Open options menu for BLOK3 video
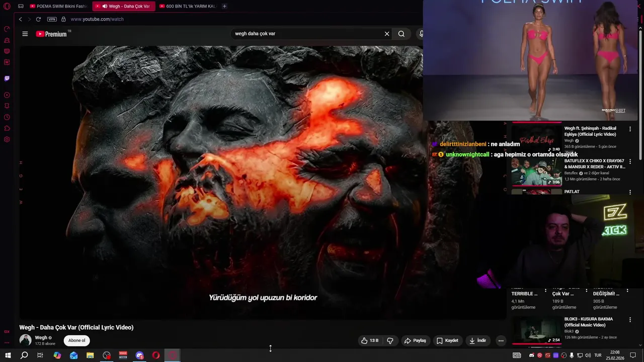Viewport: 644px width, 362px height. [x=630, y=320]
